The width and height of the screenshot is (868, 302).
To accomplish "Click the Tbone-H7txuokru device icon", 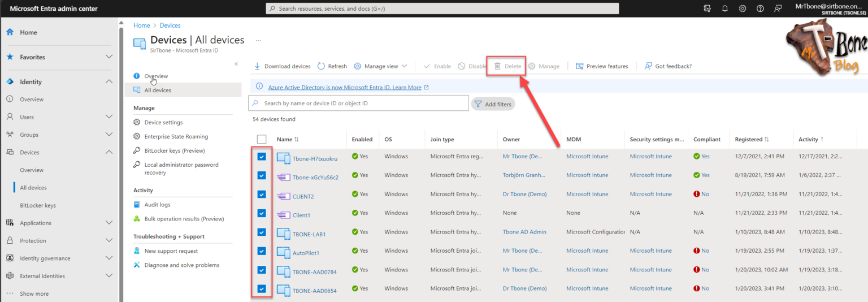I will (283, 158).
